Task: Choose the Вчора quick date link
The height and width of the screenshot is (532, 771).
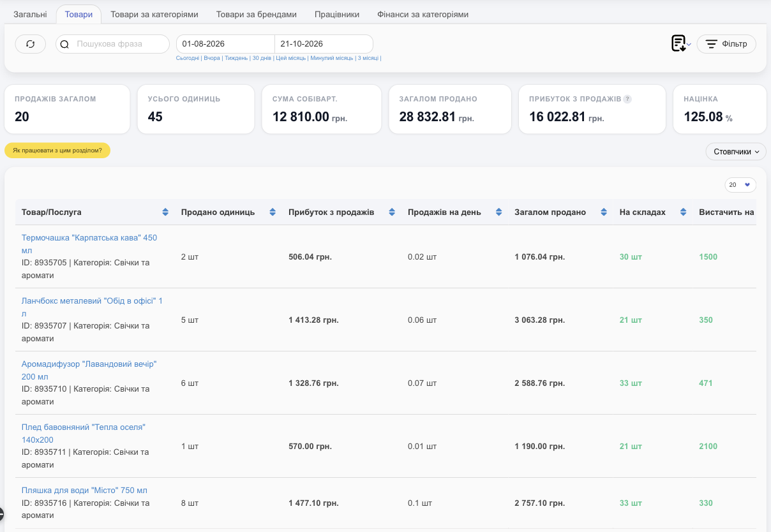Action: (212, 58)
